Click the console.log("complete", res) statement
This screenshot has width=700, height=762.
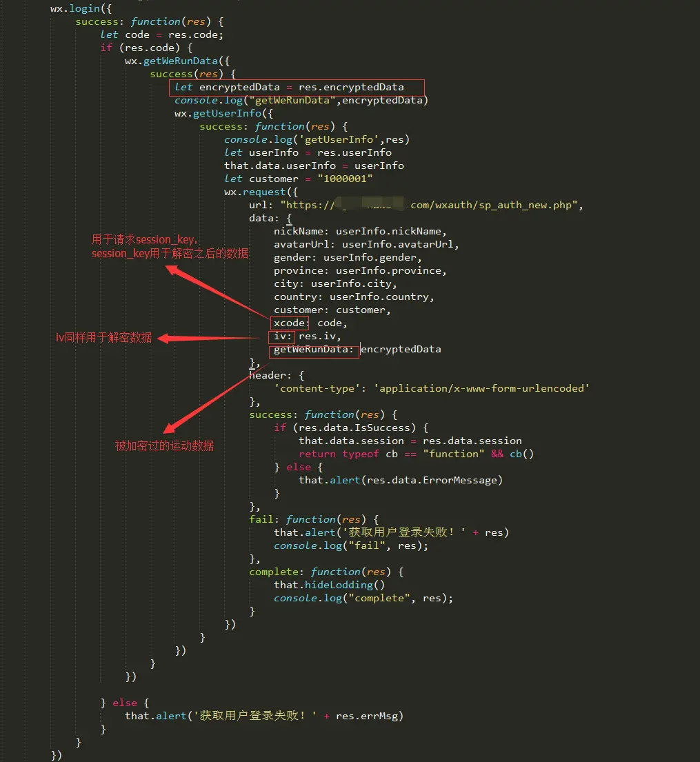click(363, 598)
